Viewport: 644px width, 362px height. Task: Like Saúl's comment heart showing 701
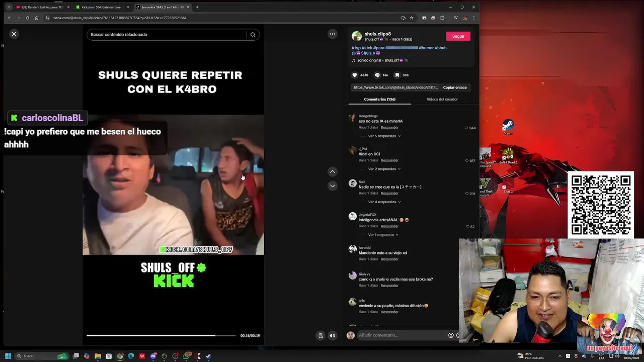(467, 194)
